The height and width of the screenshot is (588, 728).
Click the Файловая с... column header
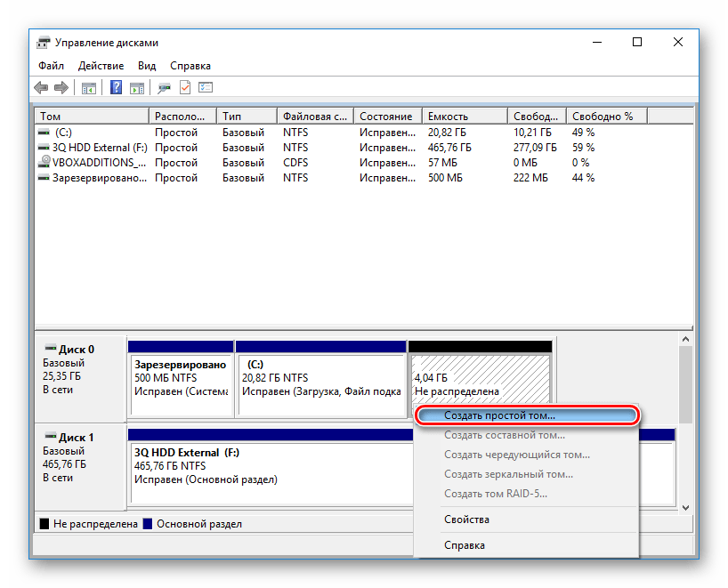314,117
